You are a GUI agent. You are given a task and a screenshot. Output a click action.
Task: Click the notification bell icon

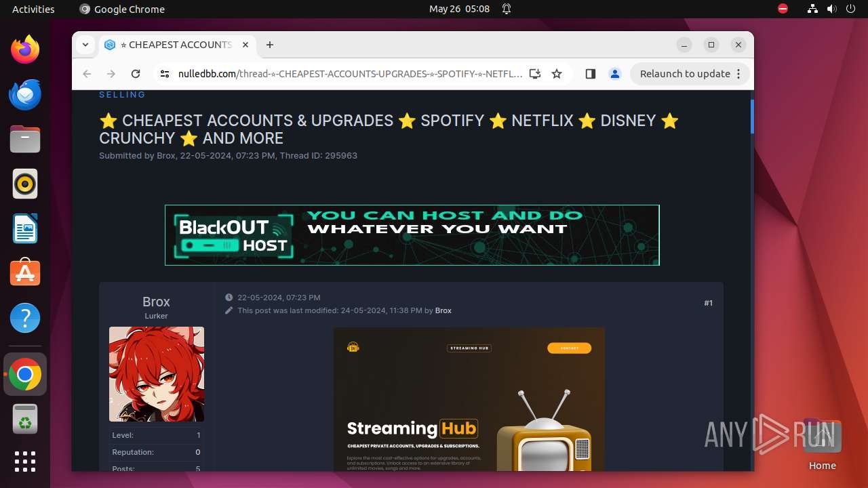pyautogui.click(x=507, y=9)
